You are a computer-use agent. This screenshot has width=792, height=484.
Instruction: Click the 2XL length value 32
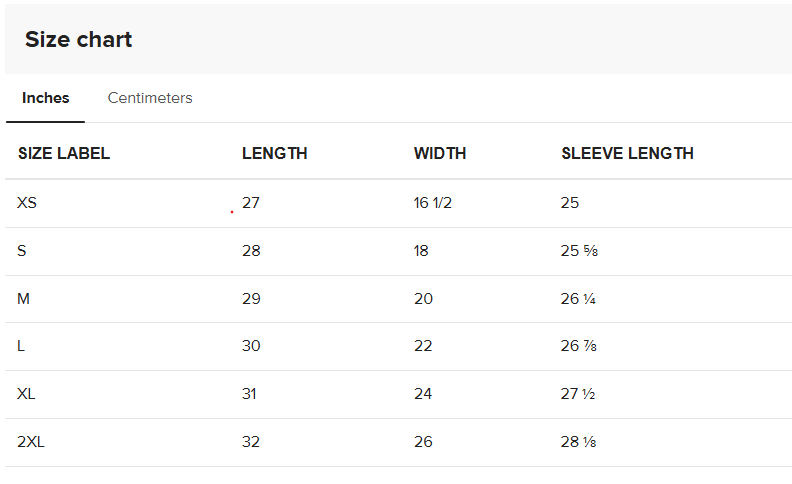[251, 442]
